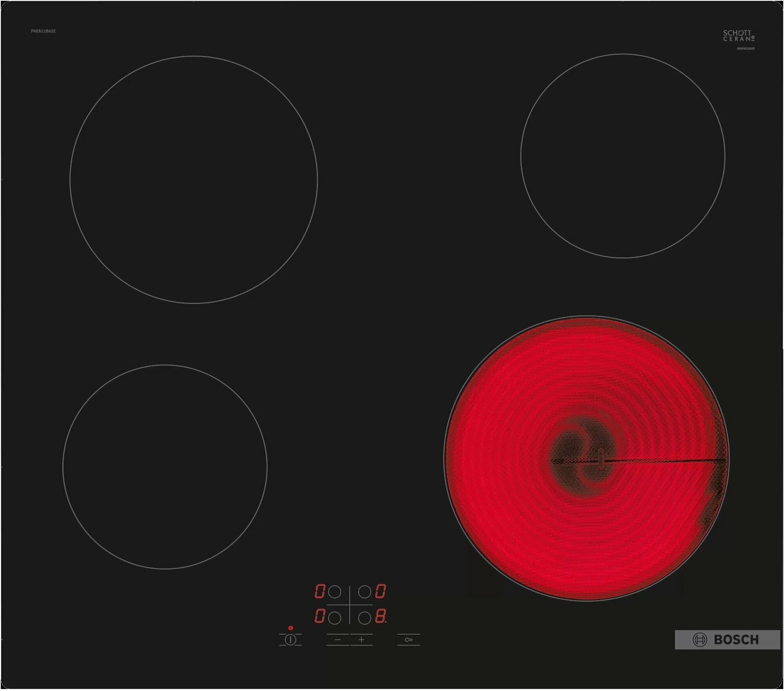Click the large rear-left cooking zone
Screen dimensions: 784x691
coord(194,179)
